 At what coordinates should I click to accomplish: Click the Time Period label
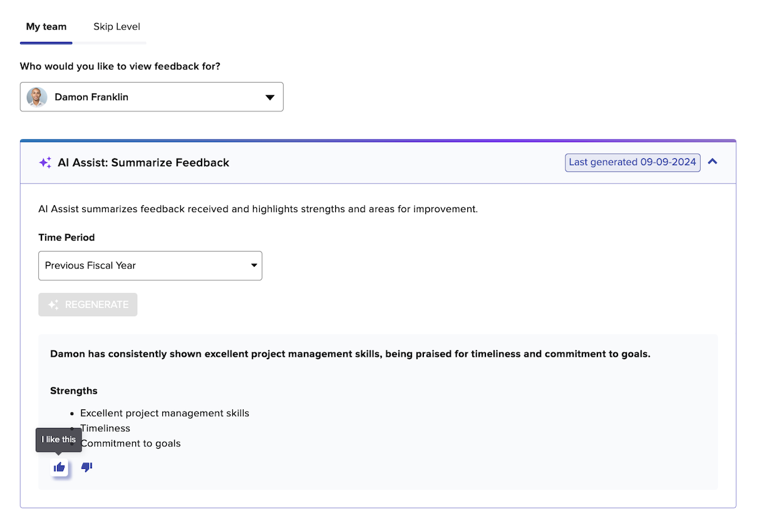pos(66,238)
